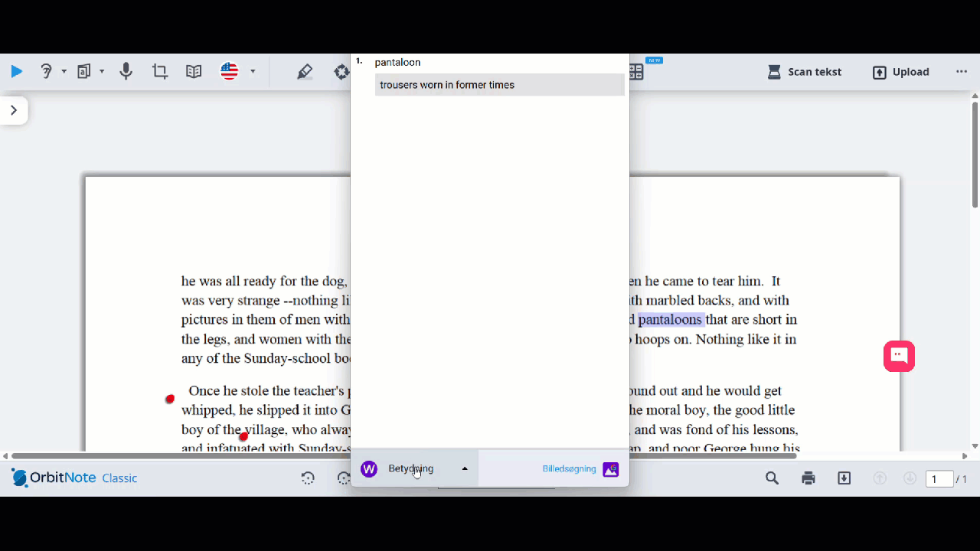Click the OrbitNote logo
Image resolution: width=980 pixels, height=551 pixels.
(x=54, y=478)
